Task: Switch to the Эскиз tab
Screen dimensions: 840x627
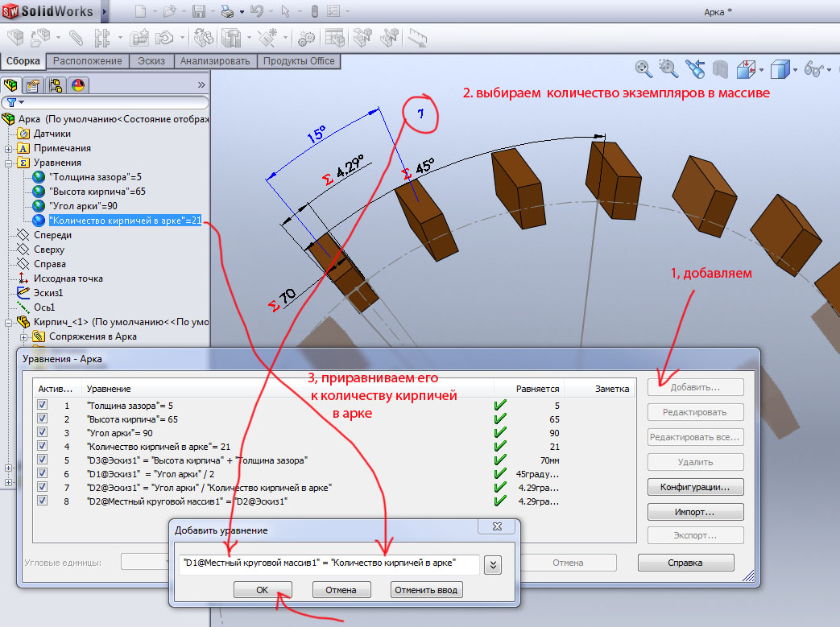Action: pyautogui.click(x=151, y=61)
